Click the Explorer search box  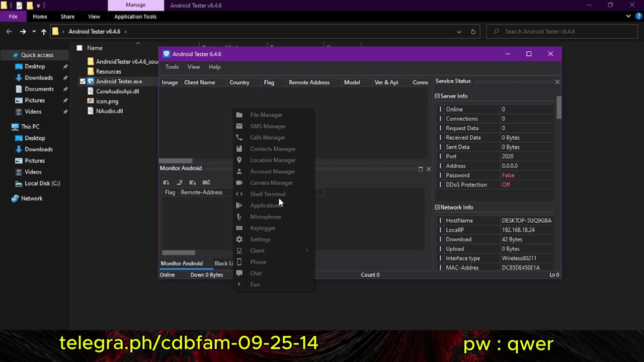tap(562, 32)
